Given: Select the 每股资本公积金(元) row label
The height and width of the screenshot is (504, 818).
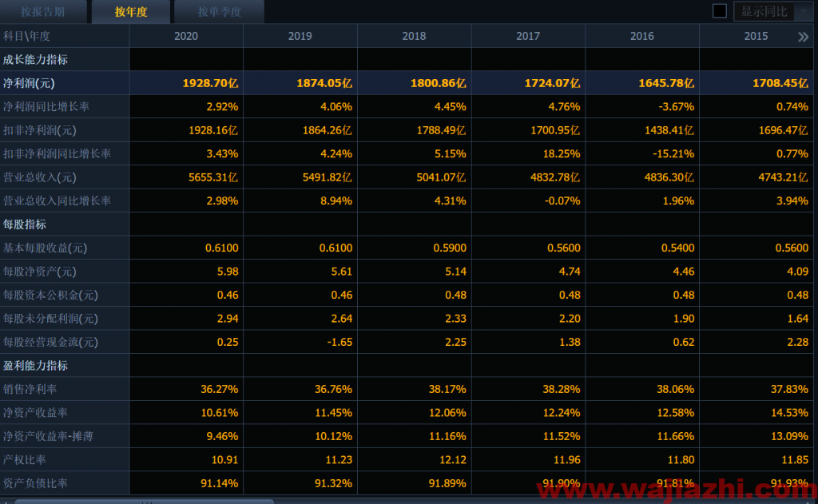Looking at the screenshot, I should pos(50,295).
